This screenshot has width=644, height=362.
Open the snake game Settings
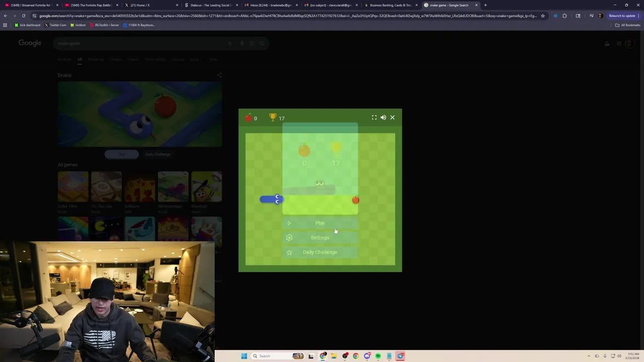click(x=320, y=238)
